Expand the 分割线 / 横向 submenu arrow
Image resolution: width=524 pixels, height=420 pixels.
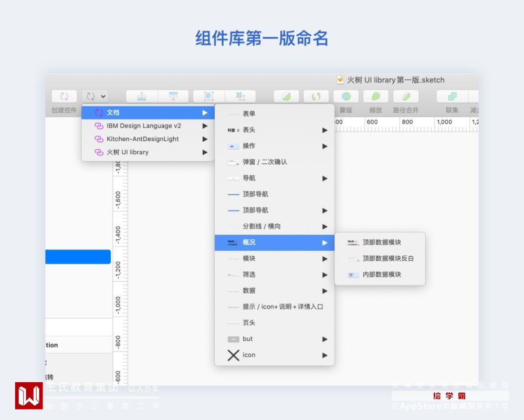325,227
